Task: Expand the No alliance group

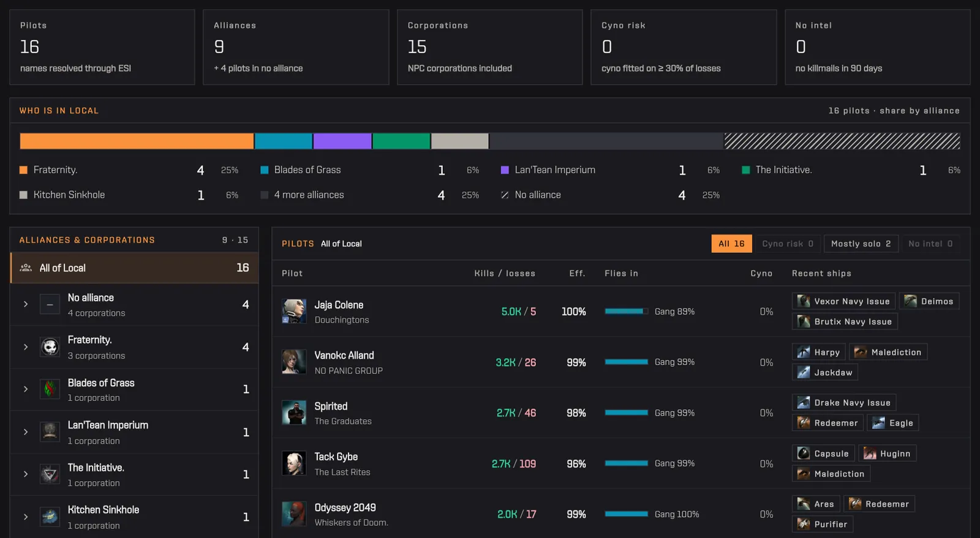Action: coord(26,304)
